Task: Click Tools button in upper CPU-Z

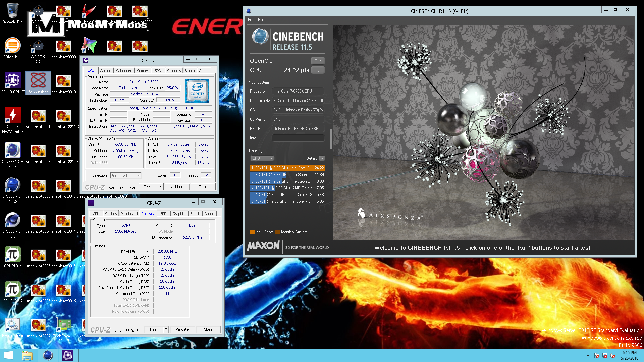Action: pos(148,187)
